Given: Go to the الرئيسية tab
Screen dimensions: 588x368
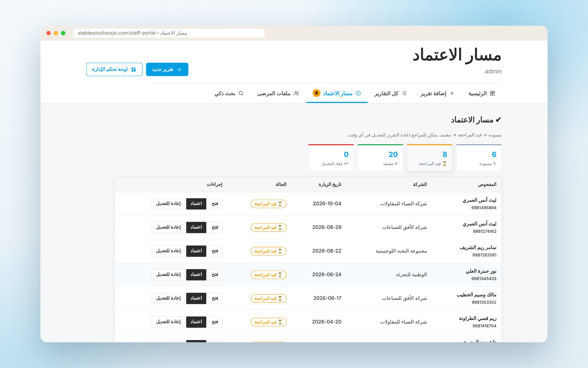Looking at the screenshot, I should pos(482,93).
